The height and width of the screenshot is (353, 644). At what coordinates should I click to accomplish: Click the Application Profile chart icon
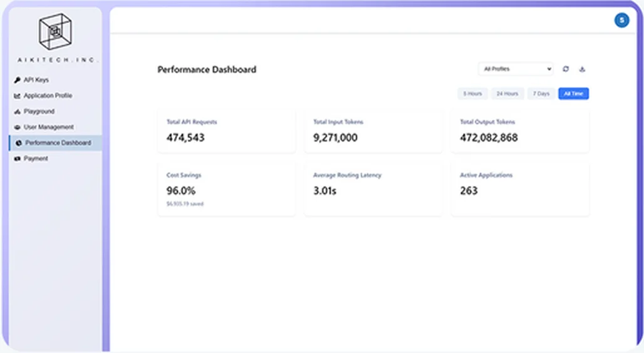point(18,96)
